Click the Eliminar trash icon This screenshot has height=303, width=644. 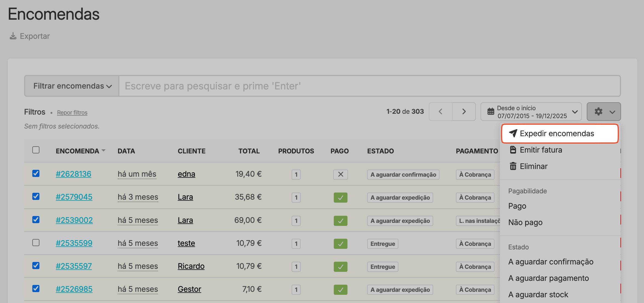(513, 166)
